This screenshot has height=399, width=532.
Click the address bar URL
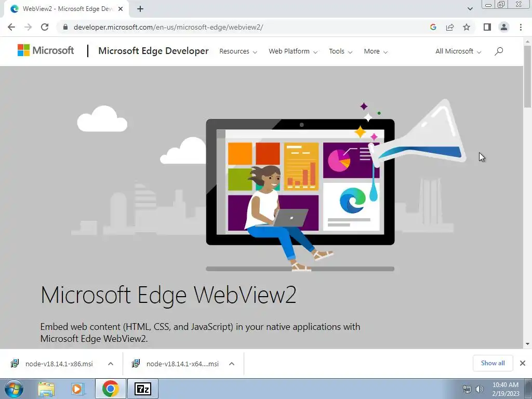point(168,27)
